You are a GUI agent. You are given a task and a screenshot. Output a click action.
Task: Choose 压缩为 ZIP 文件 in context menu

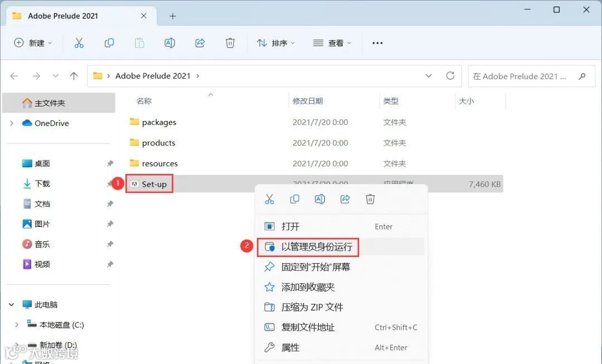(x=341, y=307)
